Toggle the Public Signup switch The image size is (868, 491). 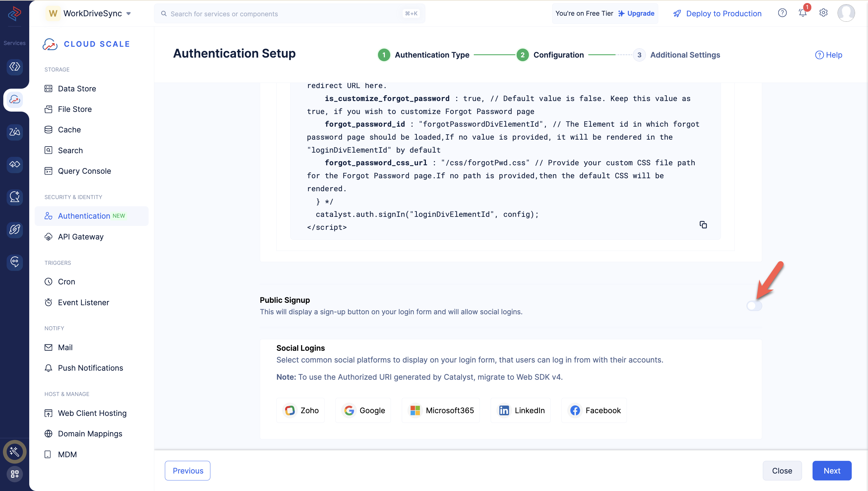754,306
